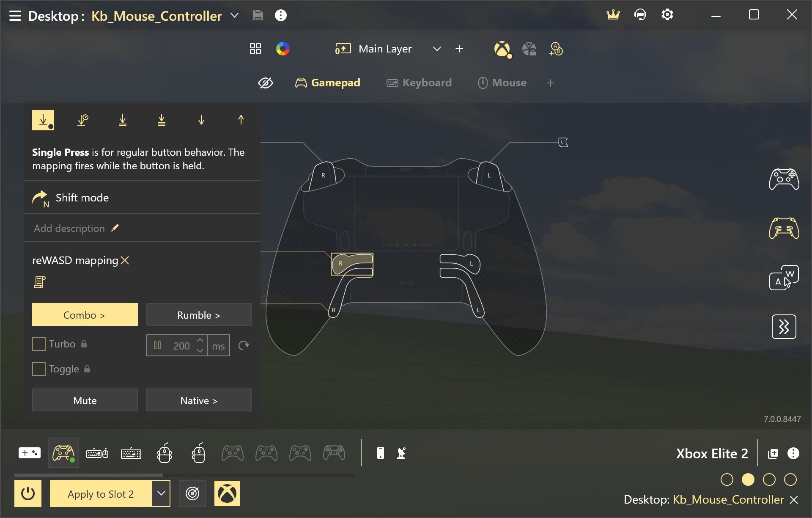Select the first slot circle indicator
Screen dimensions: 812x518
727,479
